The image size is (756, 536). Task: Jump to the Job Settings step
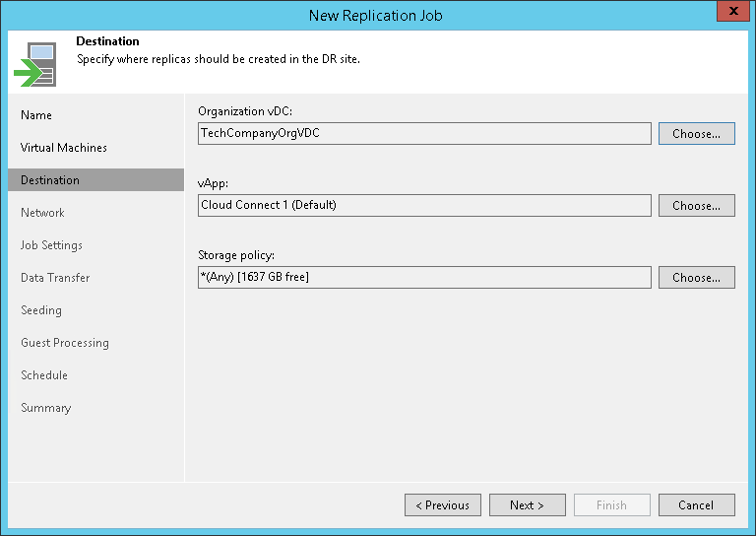pos(51,245)
